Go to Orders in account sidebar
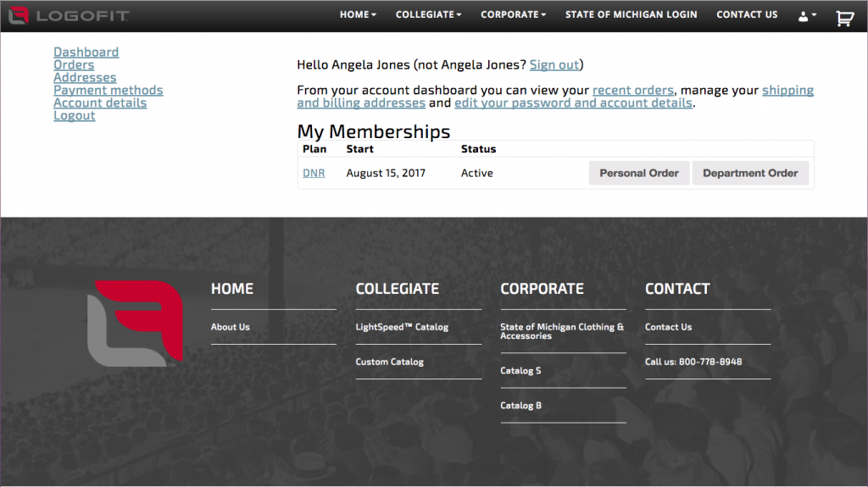868x487 pixels. tap(74, 65)
